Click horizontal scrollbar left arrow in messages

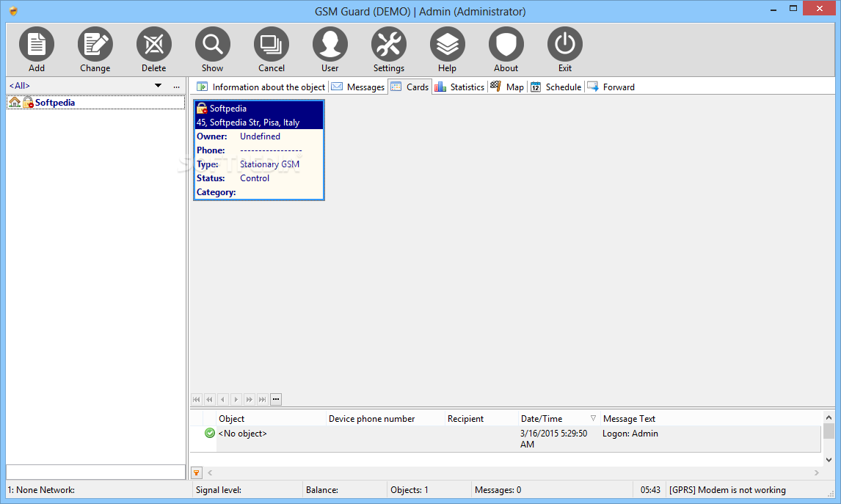coord(210,473)
